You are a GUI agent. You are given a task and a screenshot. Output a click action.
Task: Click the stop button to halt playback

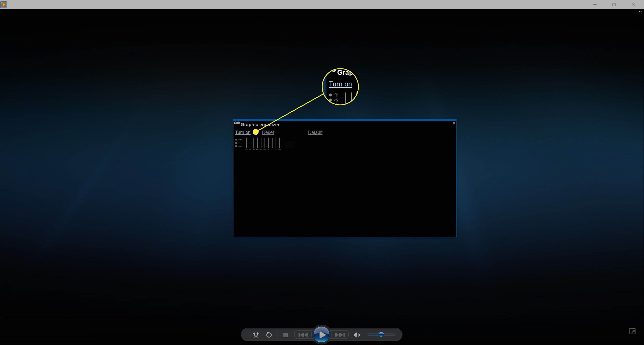(286, 335)
